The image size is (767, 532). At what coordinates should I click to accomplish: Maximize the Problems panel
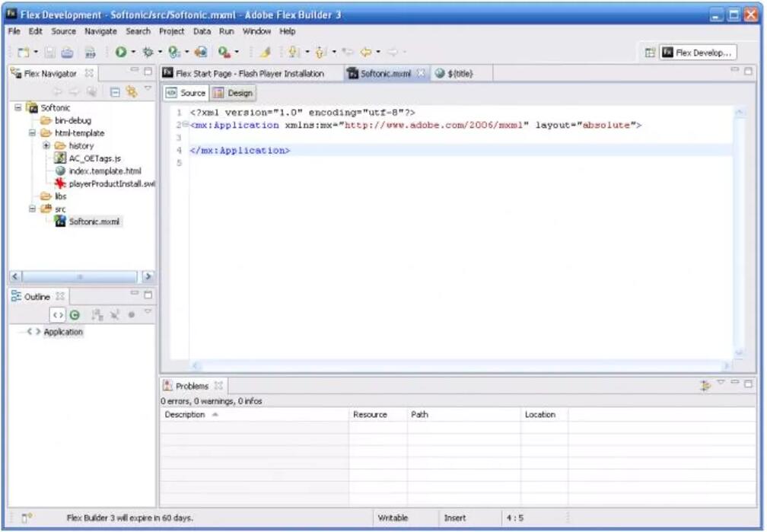[x=749, y=384]
